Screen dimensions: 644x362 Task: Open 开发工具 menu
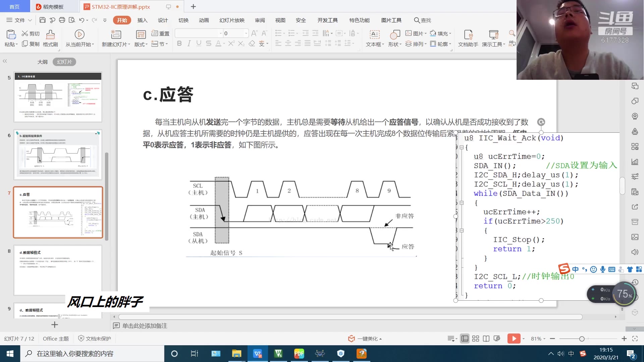click(x=327, y=20)
